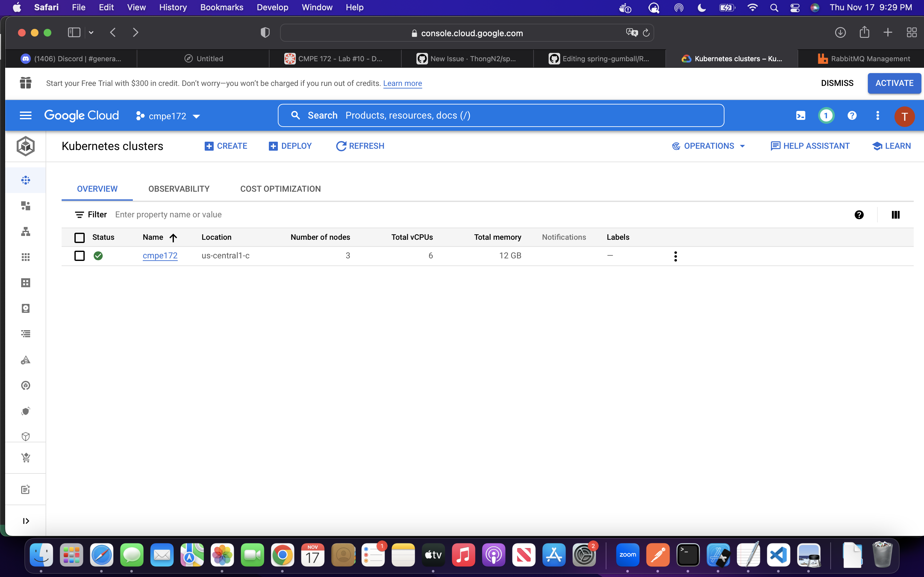The image size is (924, 577).
Task: Click the Kubernetes Engine hexagon logo
Action: click(26, 146)
